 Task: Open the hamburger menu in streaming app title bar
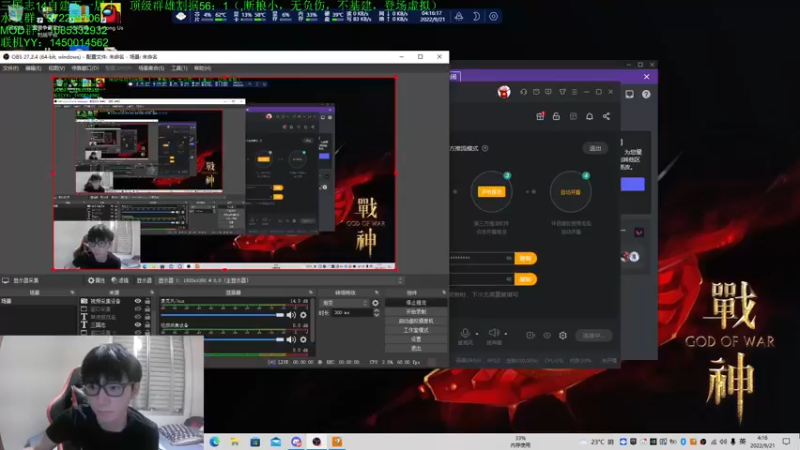pos(574,92)
